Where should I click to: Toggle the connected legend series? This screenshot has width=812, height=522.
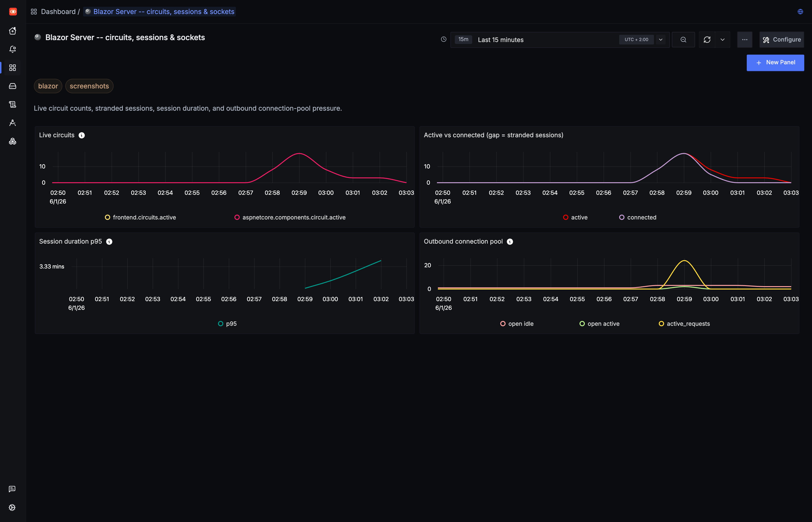click(x=638, y=217)
